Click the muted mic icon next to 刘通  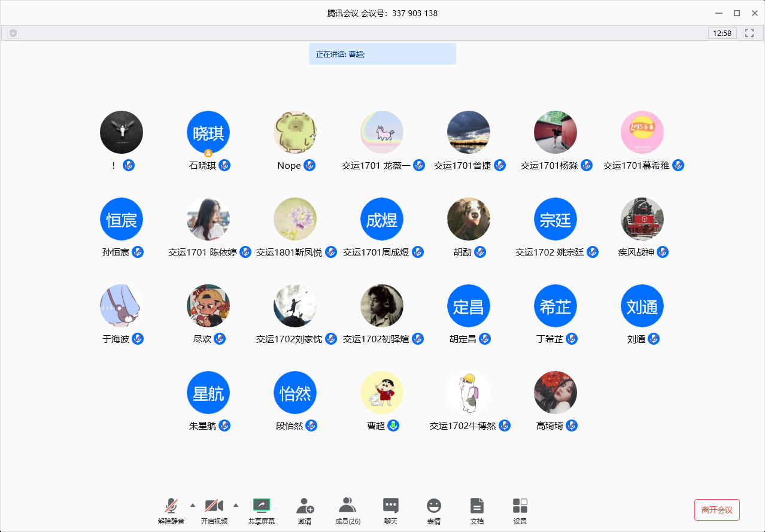654,339
